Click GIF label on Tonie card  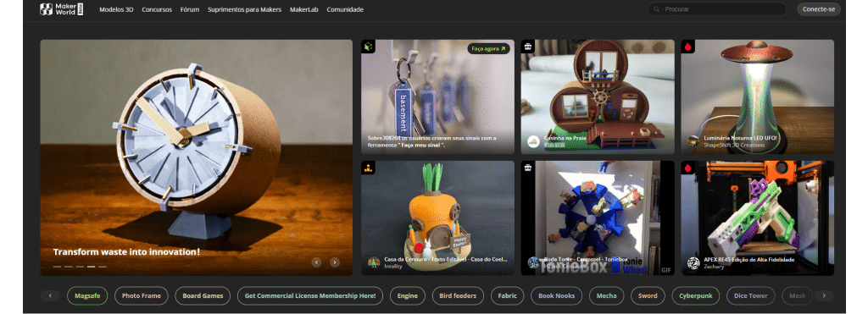coord(666,270)
